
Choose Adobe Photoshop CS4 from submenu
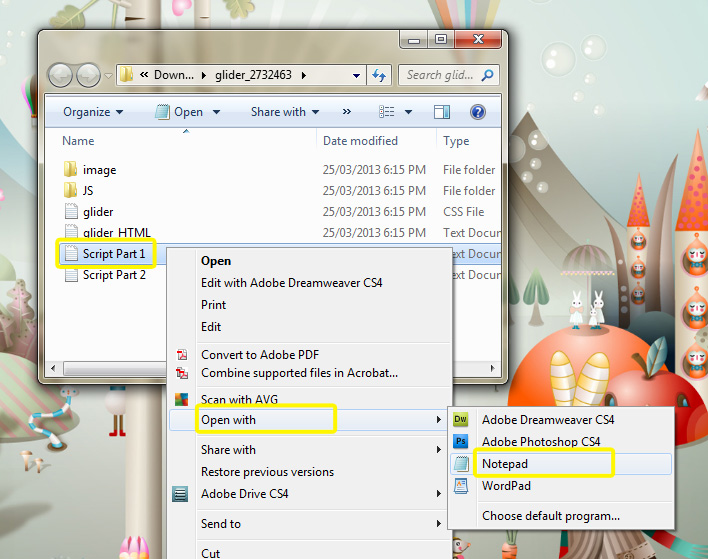(540, 442)
